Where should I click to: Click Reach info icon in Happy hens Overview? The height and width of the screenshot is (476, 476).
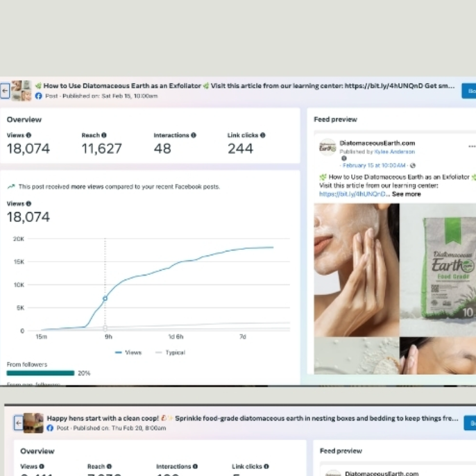tap(110, 466)
